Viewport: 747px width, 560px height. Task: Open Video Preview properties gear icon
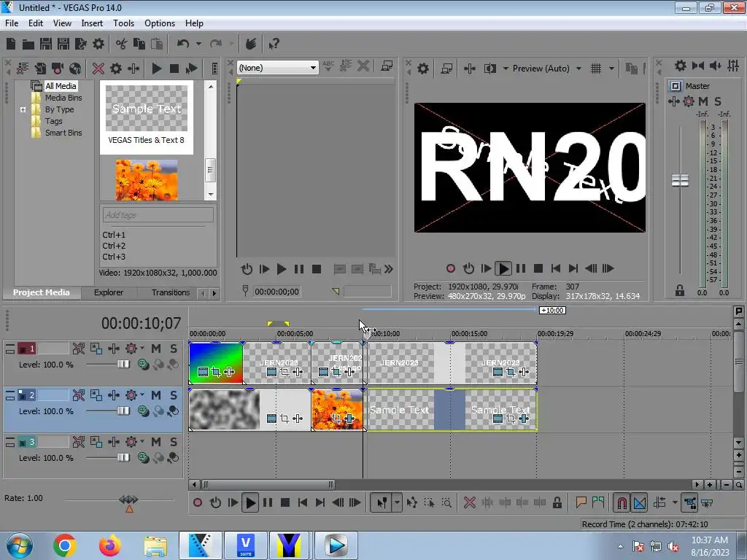pos(422,69)
